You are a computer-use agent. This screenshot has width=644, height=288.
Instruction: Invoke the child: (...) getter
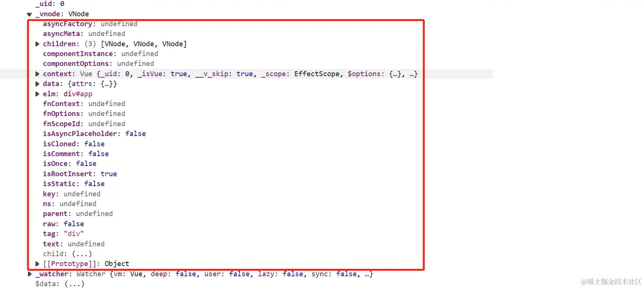(x=82, y=254)
